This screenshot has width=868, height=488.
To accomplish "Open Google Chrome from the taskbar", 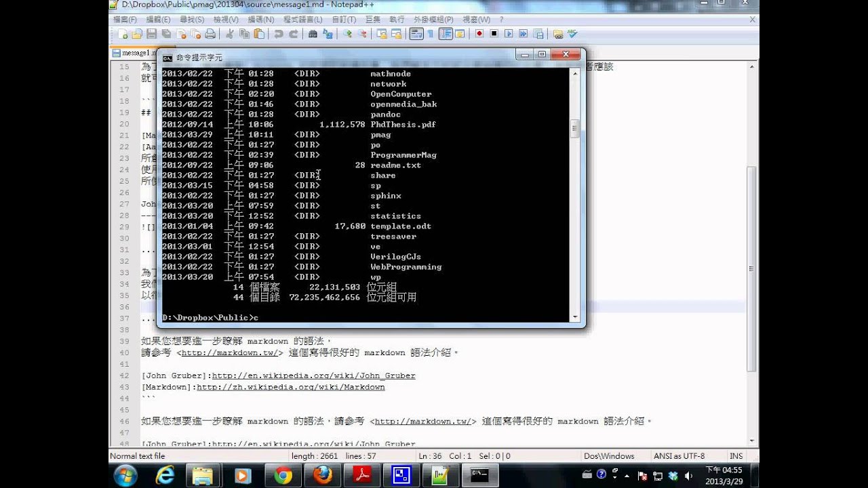I will pyautogui.click(x=283, y=476).
